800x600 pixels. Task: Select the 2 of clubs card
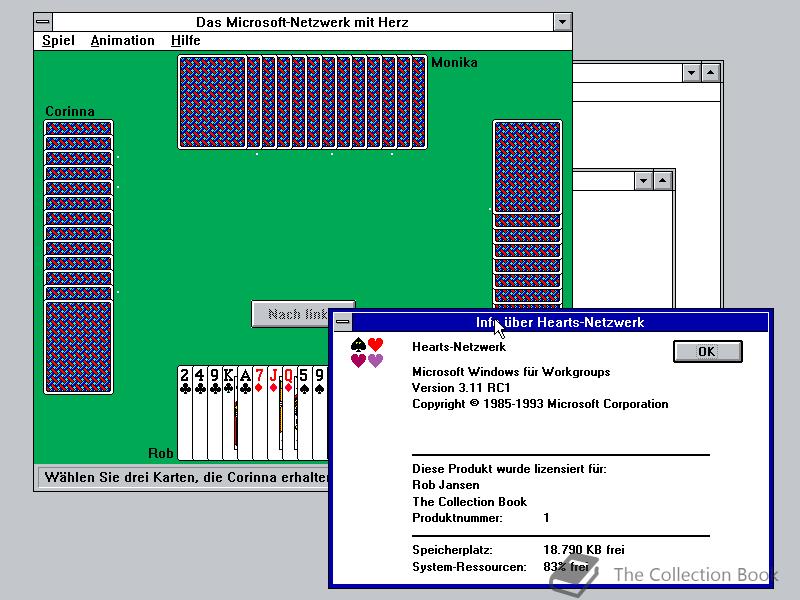coord(185,412)
